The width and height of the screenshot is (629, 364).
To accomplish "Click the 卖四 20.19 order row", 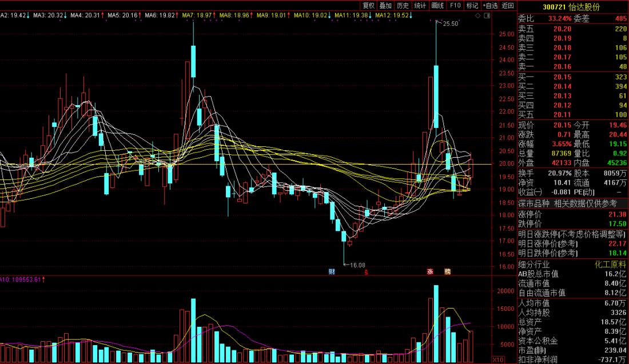I will click(572, 38).
